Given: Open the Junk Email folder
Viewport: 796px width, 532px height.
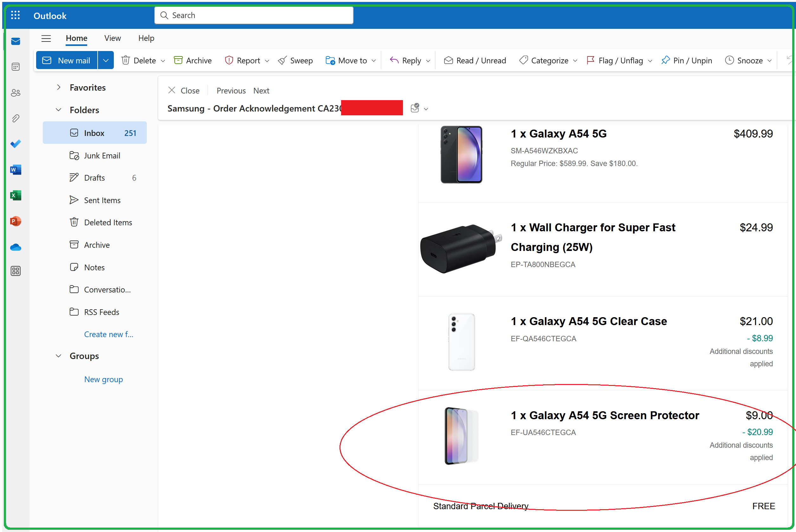Looking at the screenshot, I should (x=95, y=155).
